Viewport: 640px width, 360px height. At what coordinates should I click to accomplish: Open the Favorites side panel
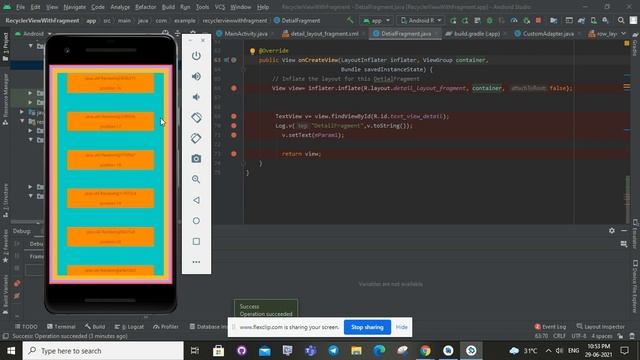point(5,246)
